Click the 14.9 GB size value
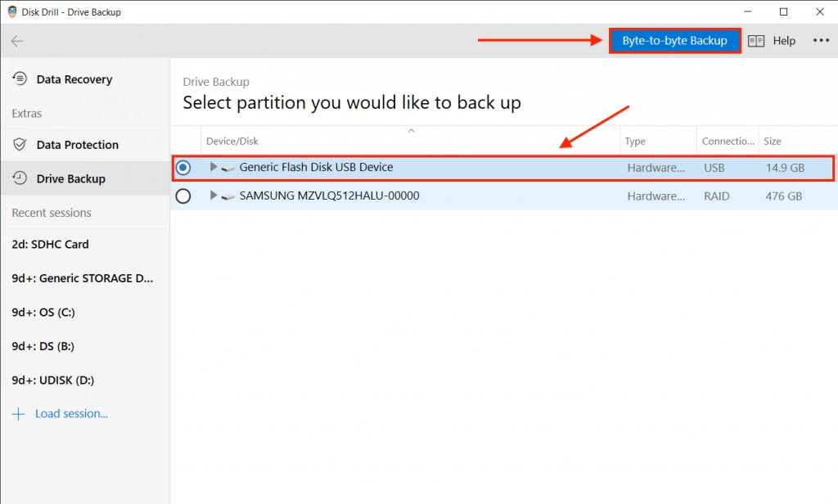The width and height of the screenshot is (838, 504). pyautogui.click(x=785, y=168)
